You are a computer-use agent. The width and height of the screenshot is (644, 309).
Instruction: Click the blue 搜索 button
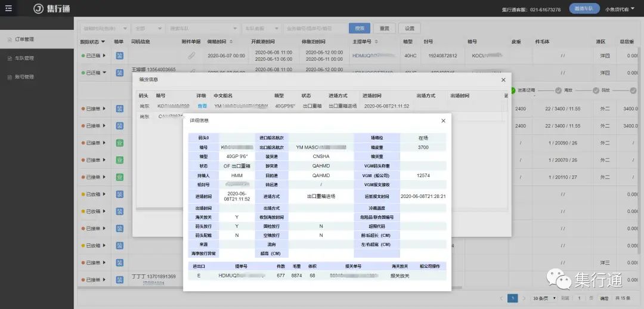coord(360,29)
